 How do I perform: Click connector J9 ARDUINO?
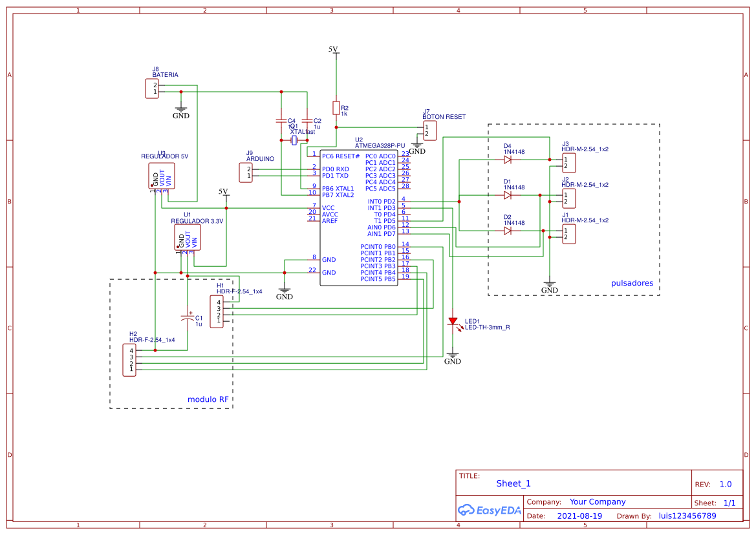(246, 172)
